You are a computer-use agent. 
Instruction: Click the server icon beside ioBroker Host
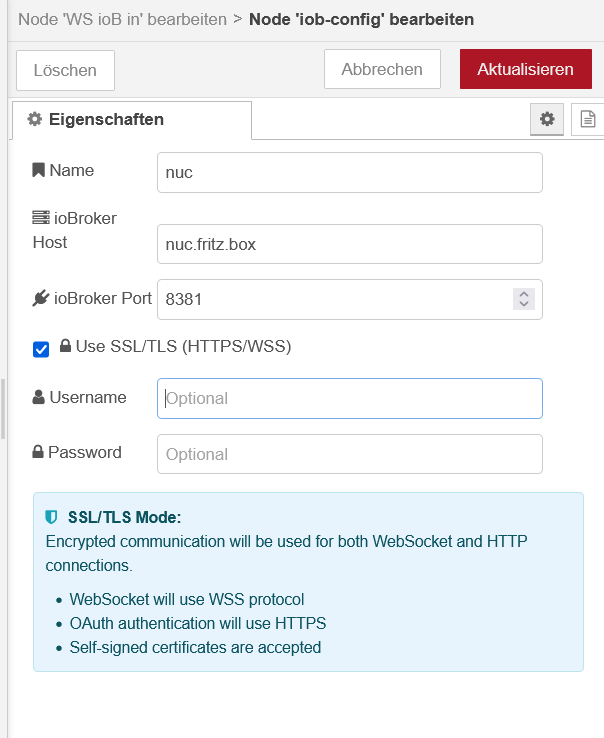pyautogui.click(x=41, y=217)
